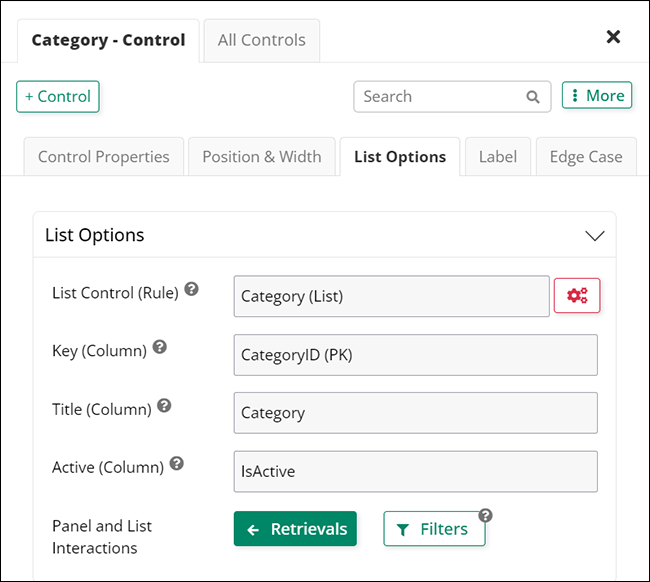Viewport: 650px width, 582px height.
Task: Switch to the All Controls tab
Action: point(262,41)
